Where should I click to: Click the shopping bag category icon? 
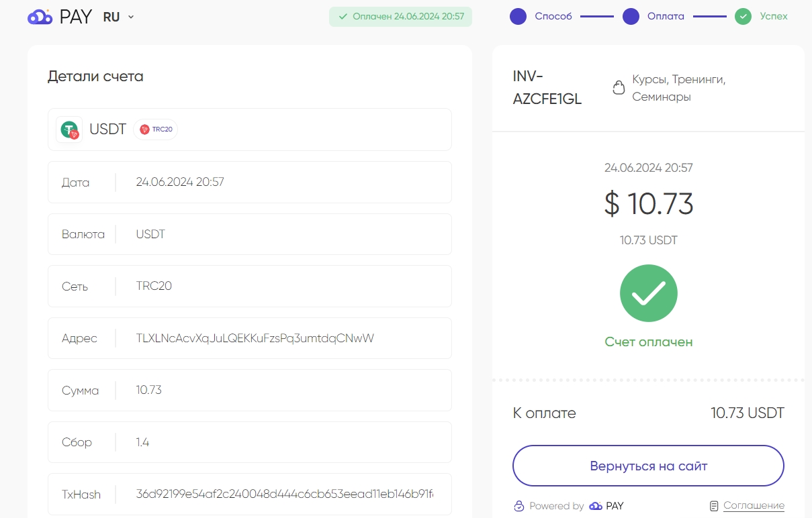tap(619, 88)
